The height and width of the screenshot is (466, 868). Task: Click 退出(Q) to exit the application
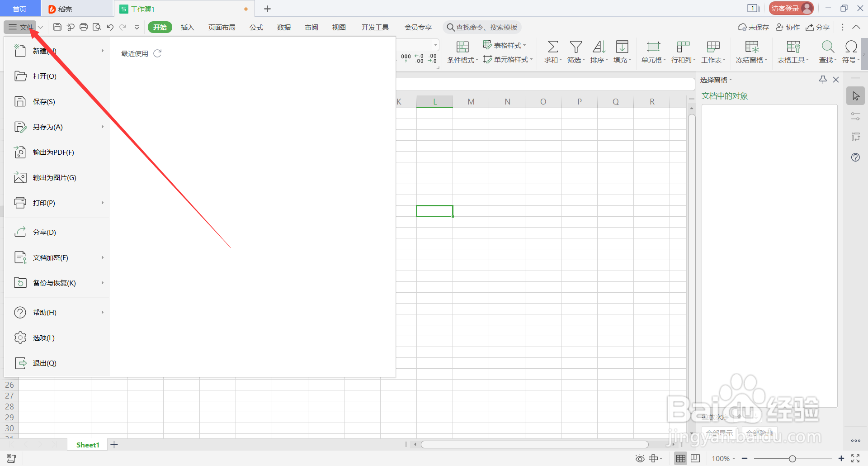44,363
